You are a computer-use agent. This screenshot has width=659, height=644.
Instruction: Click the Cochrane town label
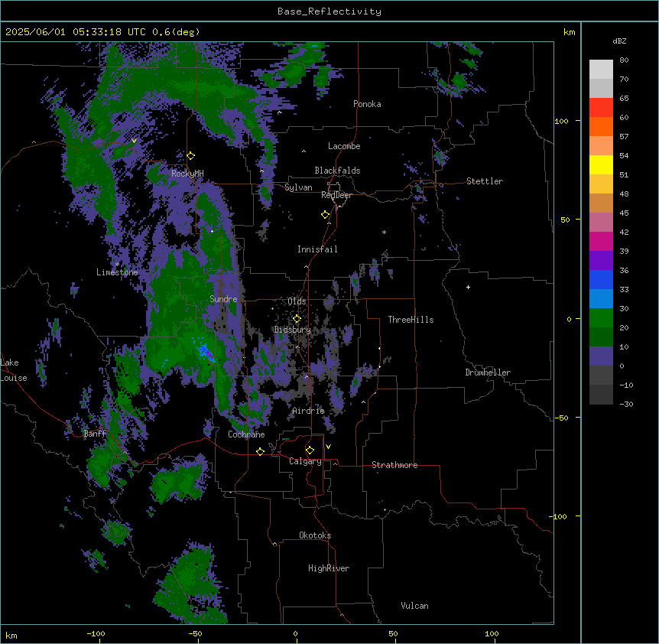pos(246,434)
